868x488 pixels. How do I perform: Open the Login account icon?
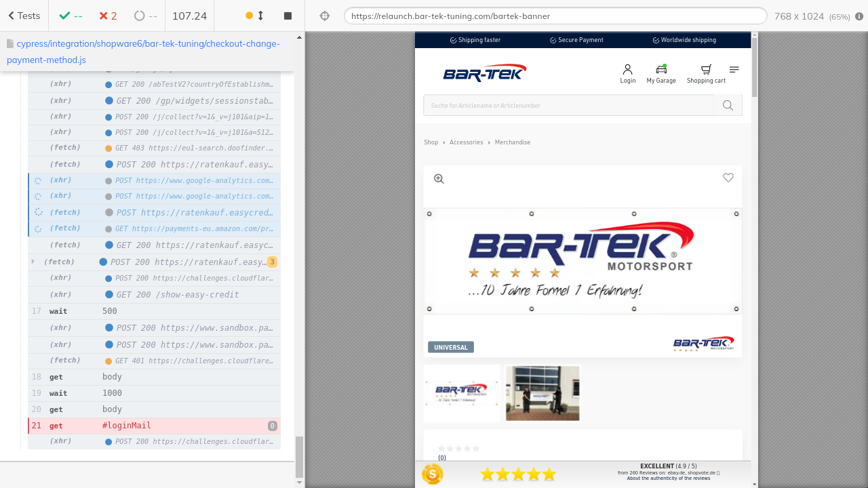point(627,73)
